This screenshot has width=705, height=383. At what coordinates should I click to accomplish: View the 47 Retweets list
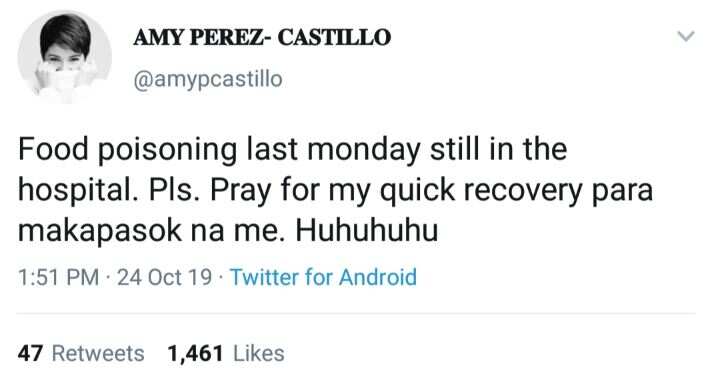coord(81,353)
